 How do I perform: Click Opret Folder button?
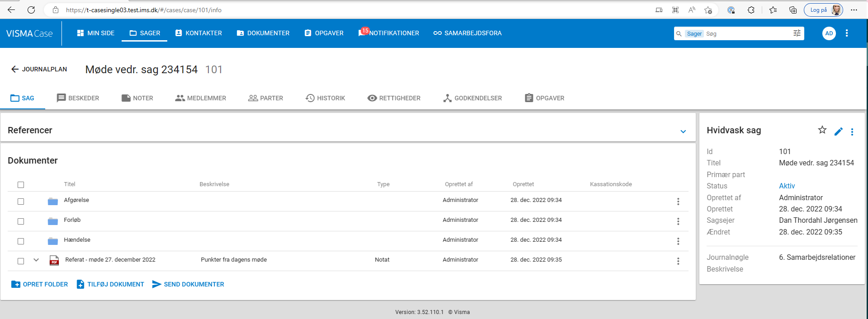pos(39,284)
